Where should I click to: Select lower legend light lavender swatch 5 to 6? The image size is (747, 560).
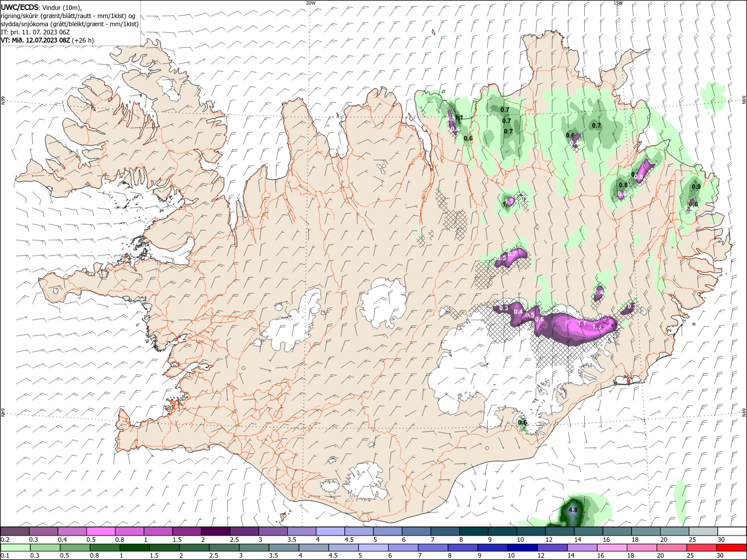373,547
